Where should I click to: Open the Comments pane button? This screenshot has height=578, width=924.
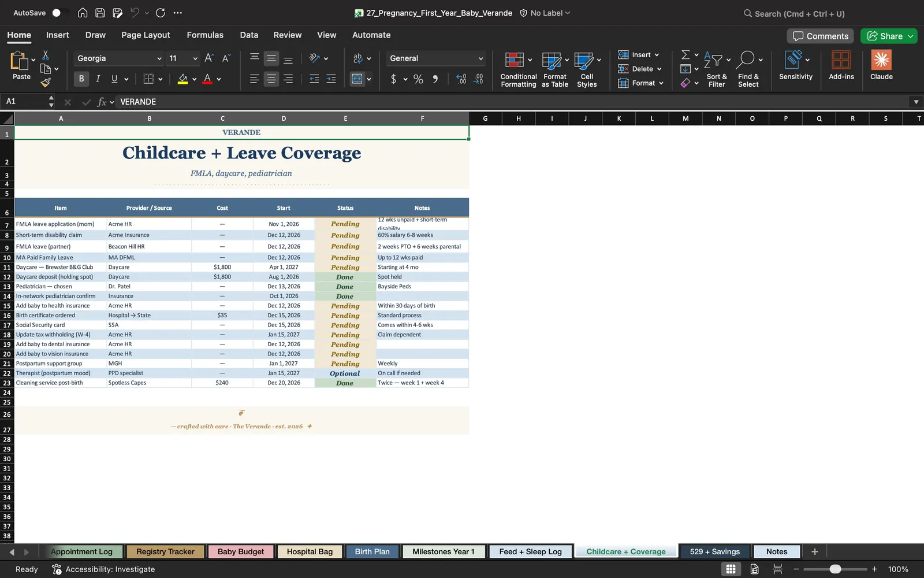click(x=820, y=36)
